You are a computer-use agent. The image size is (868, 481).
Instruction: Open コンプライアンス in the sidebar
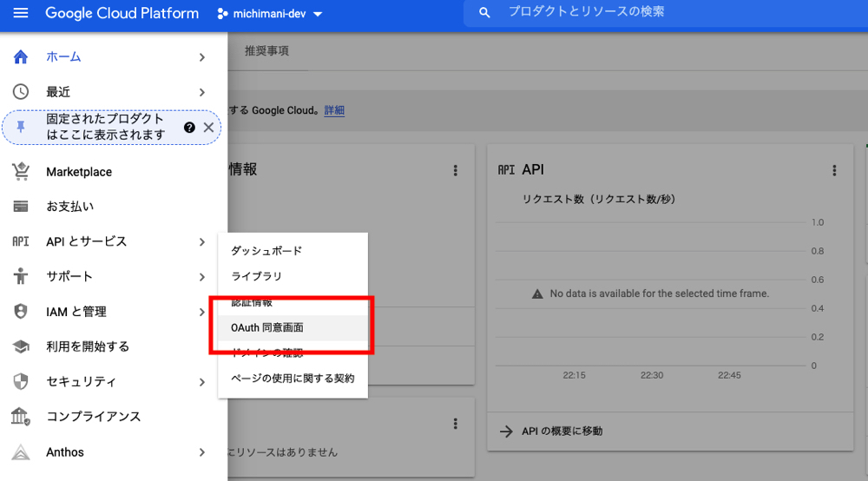tap(94, 416)
